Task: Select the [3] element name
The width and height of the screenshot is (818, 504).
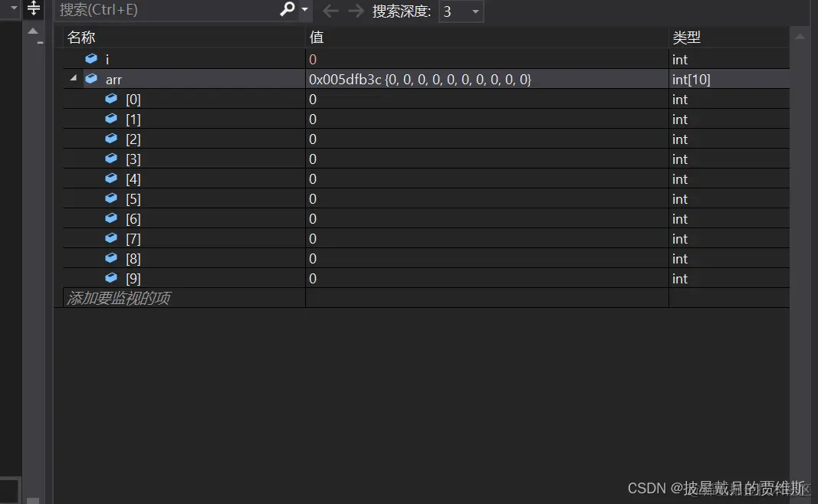Action: [x=133, y=159]
